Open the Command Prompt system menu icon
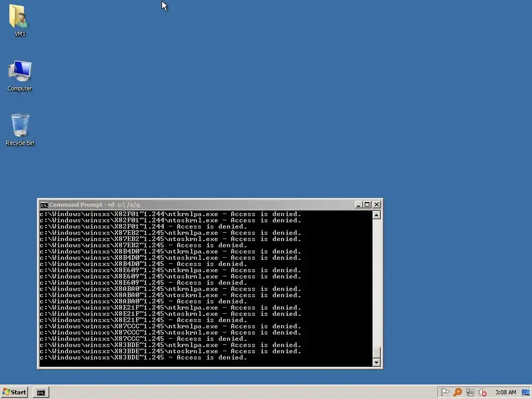Image resolution: width=532 pixels, height=399 pixels. pos(44,205)
